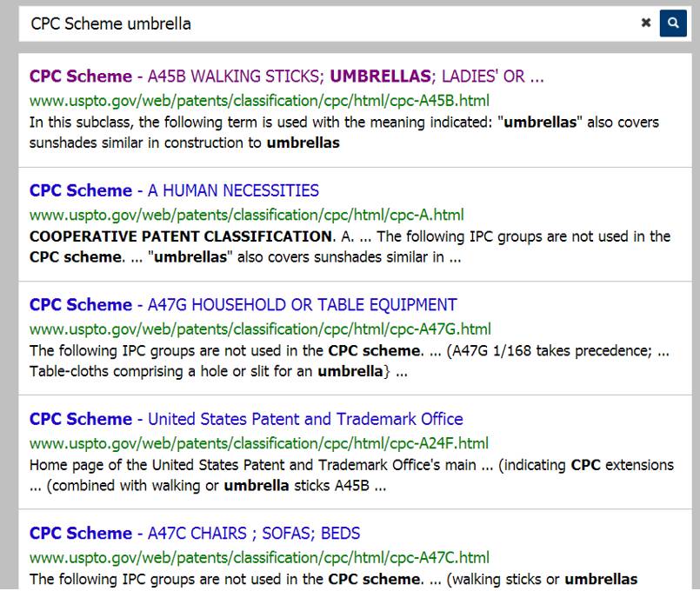Go to the cpc-A24F.html URL
The height and width of the screenshot is (591, 700).
[x=259, y=443]
